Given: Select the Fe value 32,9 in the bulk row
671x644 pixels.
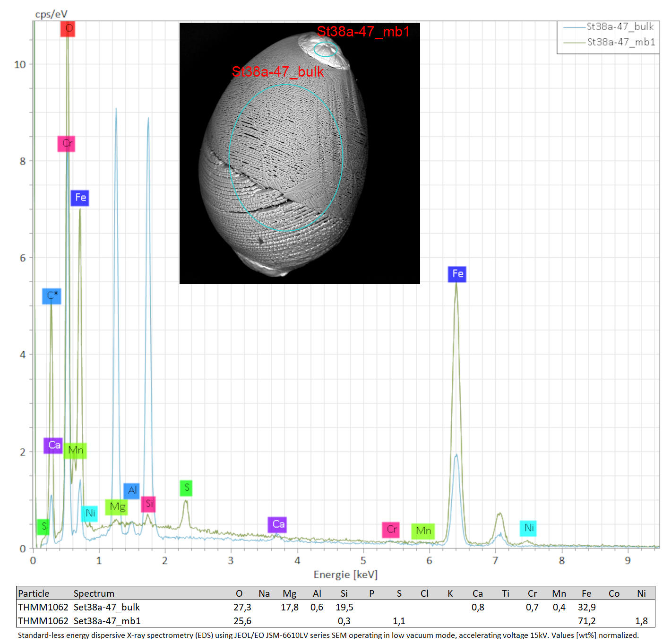Looking at the screenshot, I should pyautogui.click(x=587, y=607).
